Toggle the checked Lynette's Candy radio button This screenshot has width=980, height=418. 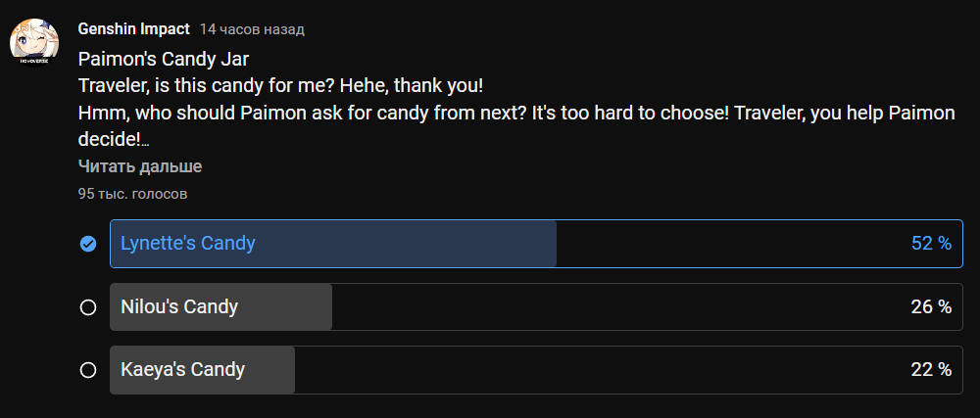coord(88,244)
